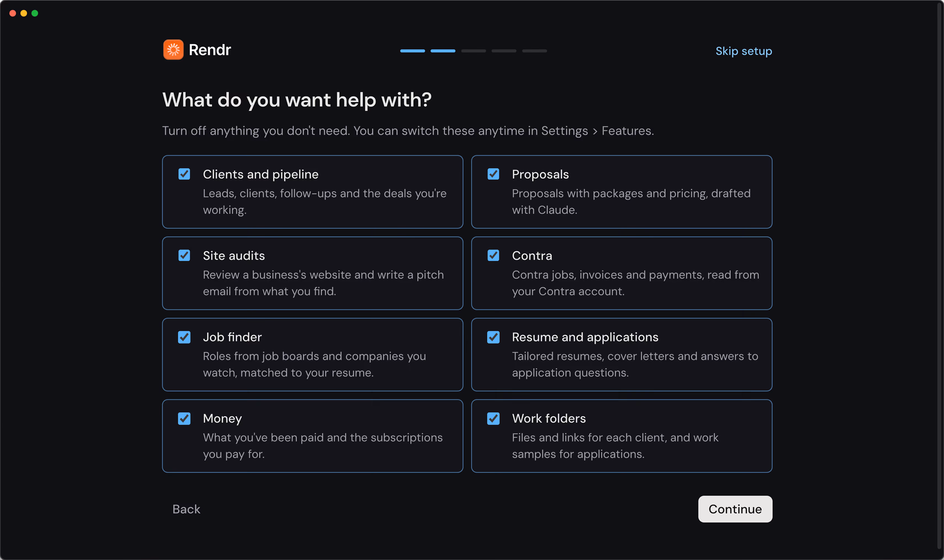Disable the Resume and applications checkbox
The image size is (944, 560).
click(493, 337)
